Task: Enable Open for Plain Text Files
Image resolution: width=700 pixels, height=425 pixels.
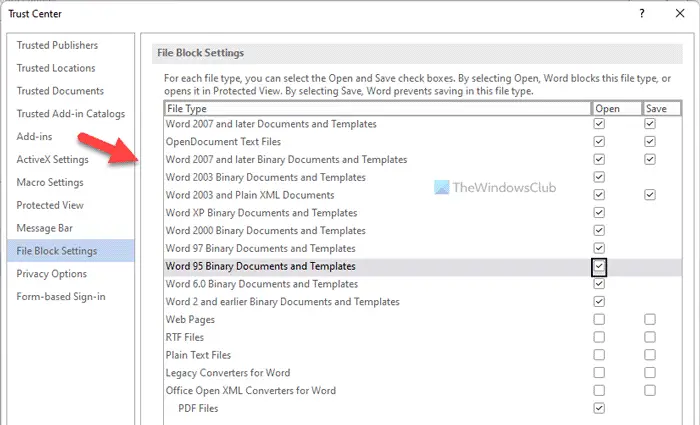Action: [599, 355]
